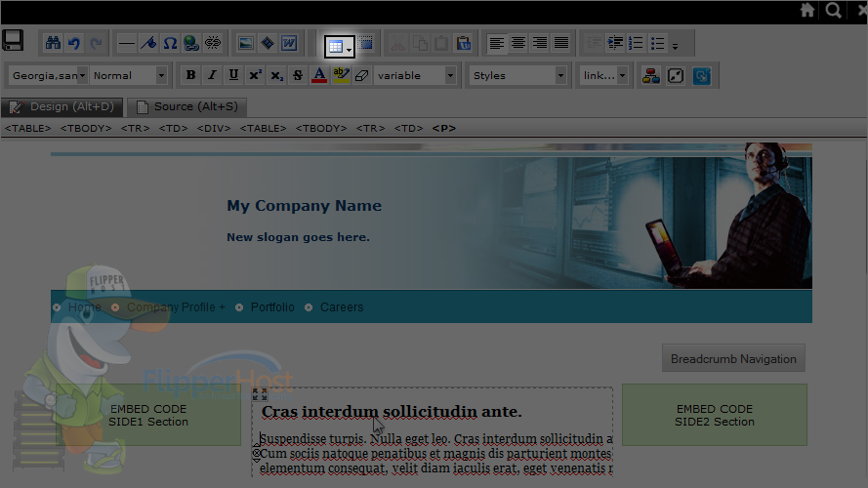Toggle Italic formatting

coord(212,75)
